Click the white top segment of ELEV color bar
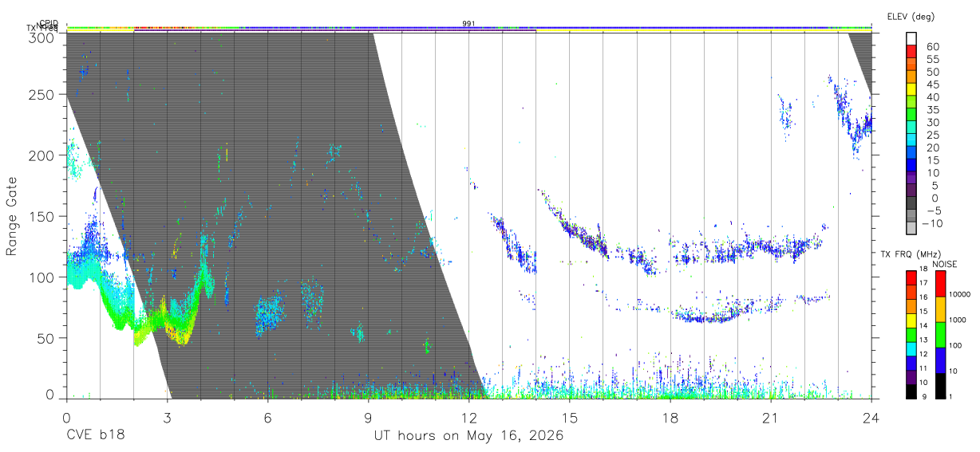The width and height of the screenshot is (980, 452). click(911, 38)
